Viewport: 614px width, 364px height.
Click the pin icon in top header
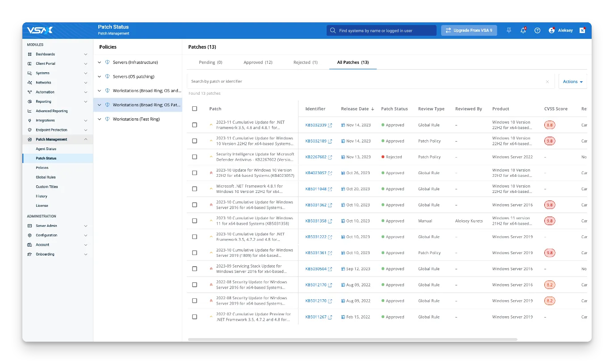[509, 30]
